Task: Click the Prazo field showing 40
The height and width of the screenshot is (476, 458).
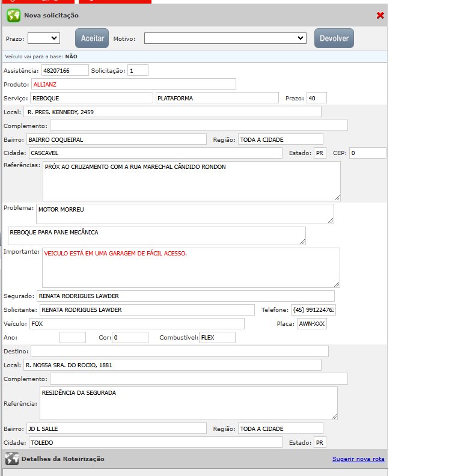Action: tap(317, 98)
